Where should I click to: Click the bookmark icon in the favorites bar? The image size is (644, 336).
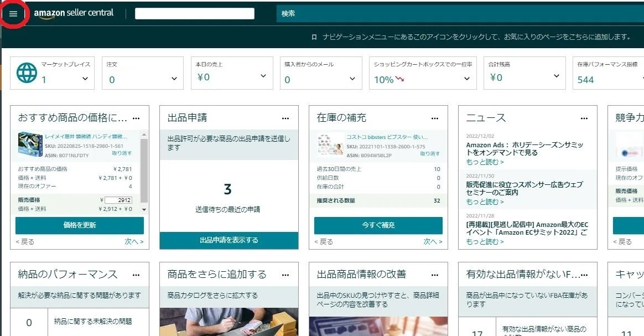pyautogui.click(x=314, y=37)
